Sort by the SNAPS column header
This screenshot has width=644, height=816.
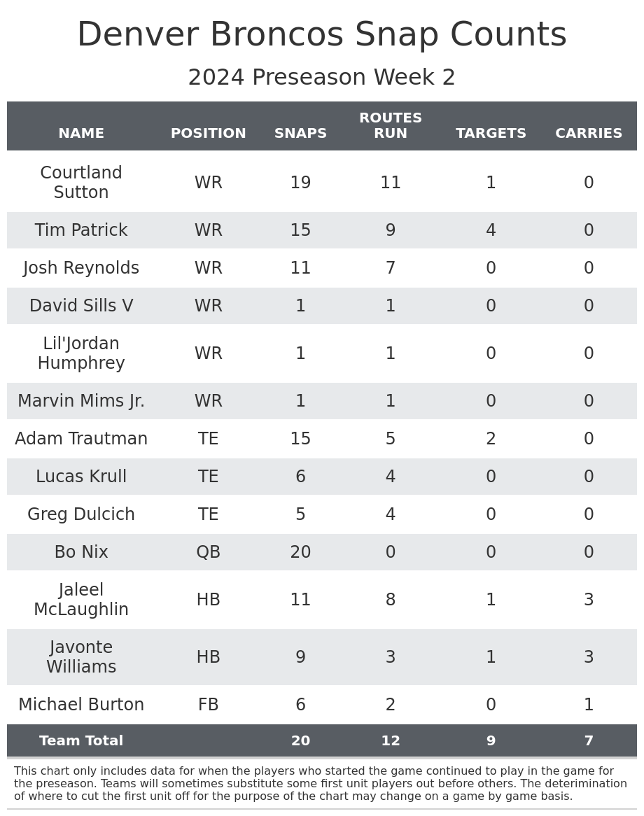pos(300,134)
